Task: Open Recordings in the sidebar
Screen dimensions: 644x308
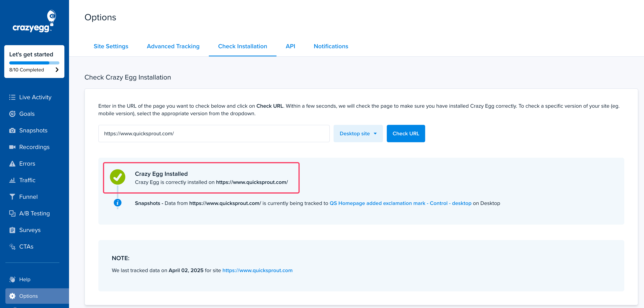Action: pos(35,147)
